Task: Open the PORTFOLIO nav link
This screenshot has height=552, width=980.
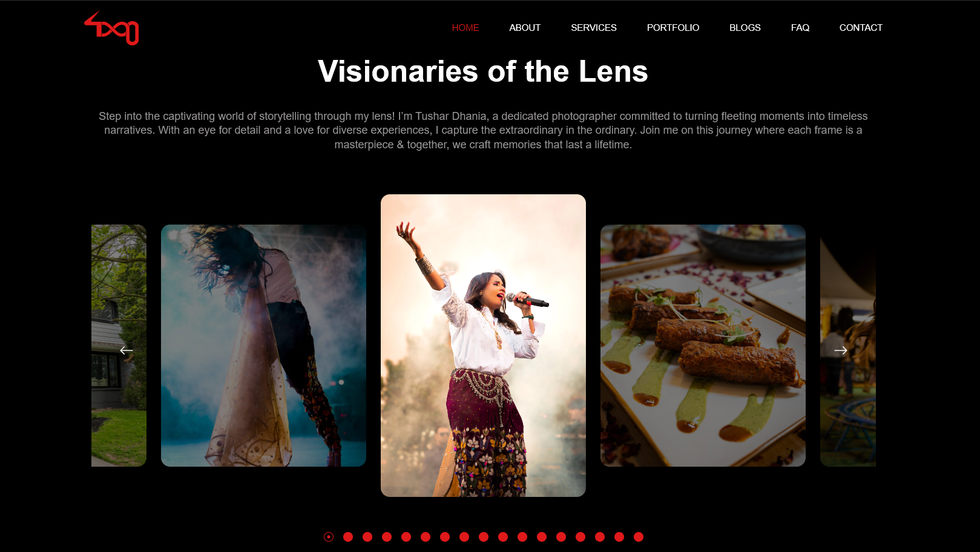Action: (673, 28)
